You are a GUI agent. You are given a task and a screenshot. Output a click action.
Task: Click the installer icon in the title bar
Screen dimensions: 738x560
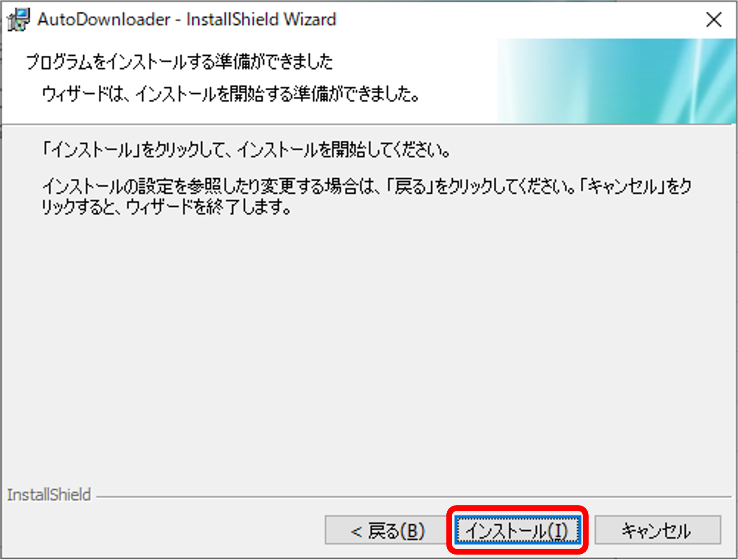pos(18,19)
